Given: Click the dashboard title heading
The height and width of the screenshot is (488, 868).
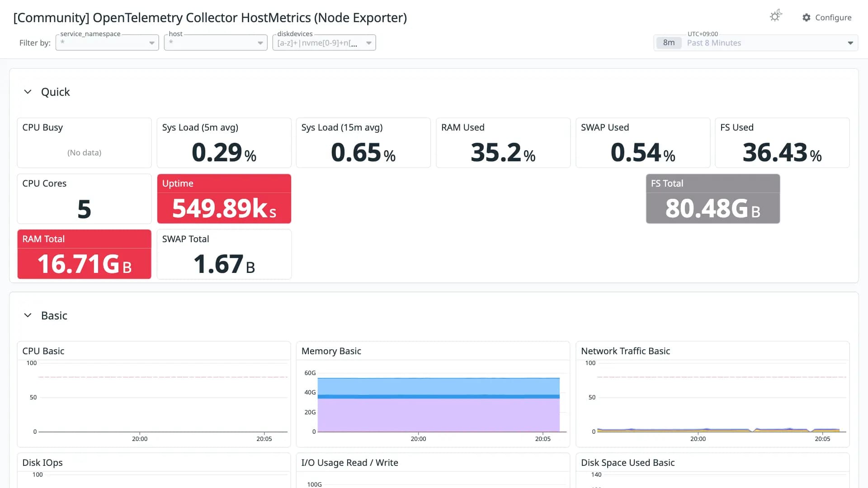Looking at the screenshot, I should click(210, 18).
